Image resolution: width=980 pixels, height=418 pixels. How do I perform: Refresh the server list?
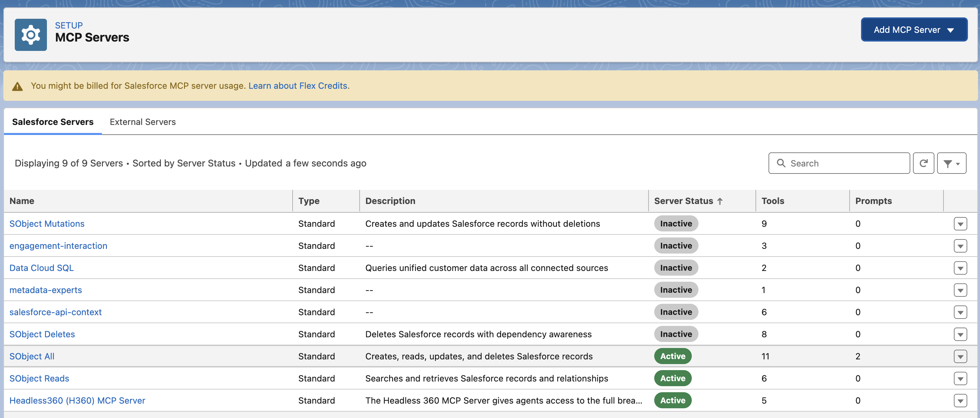[x=923, y=163]
